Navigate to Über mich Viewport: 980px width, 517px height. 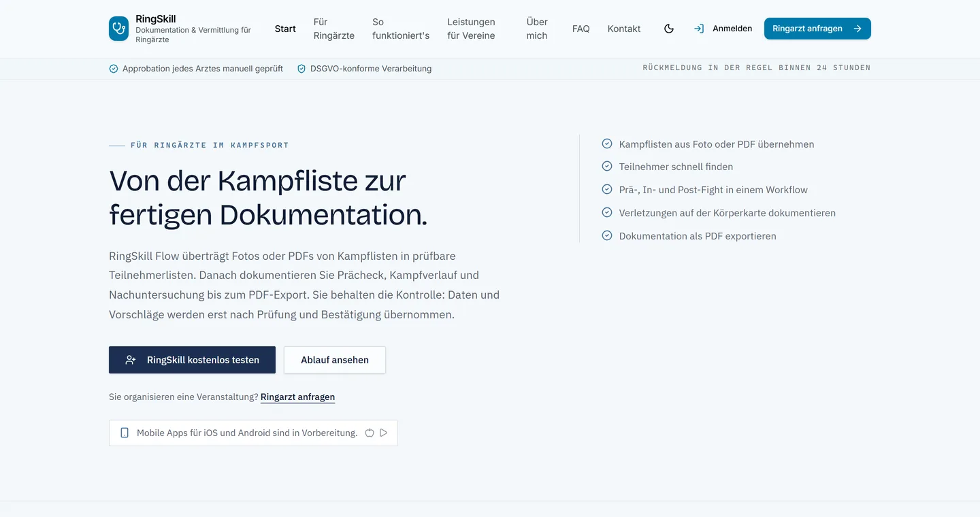click(537, 29)
